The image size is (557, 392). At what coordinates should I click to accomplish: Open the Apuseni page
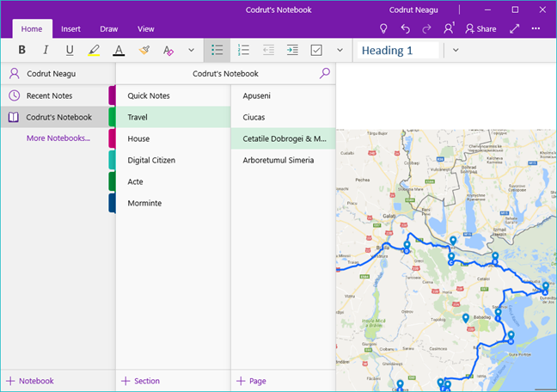click(x=283, y=95)
